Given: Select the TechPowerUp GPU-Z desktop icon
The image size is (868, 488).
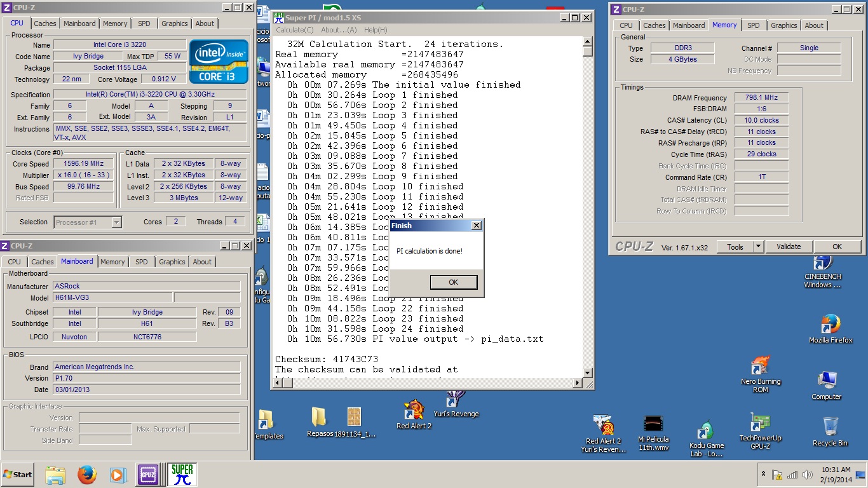Looking at the screenshot, I should (x=760, y=431).
